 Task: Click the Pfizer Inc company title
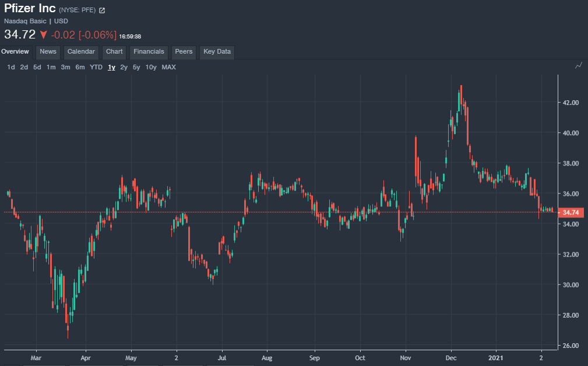pyautogui.click(x=30, y=8)
